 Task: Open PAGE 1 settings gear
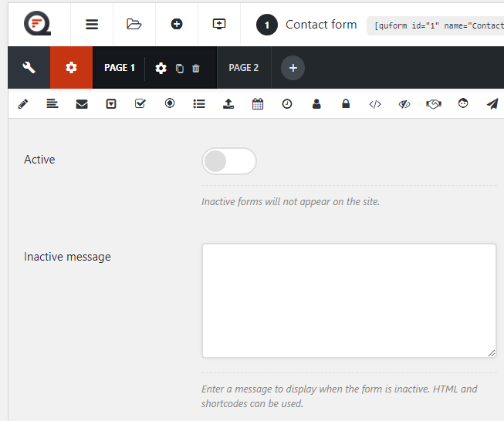(x=161, y=68)
